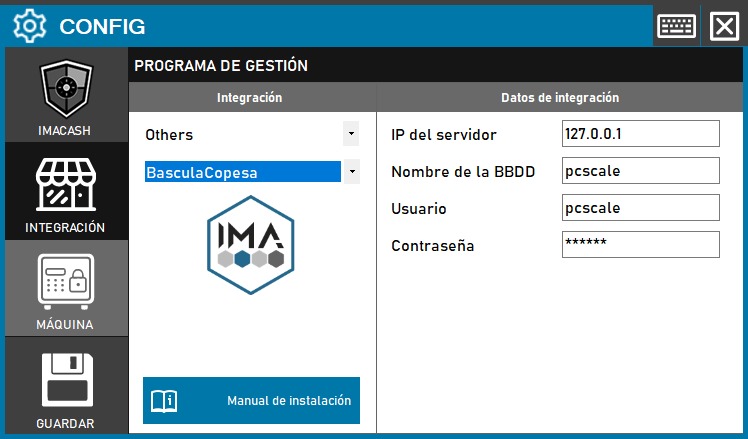Image resolution: width=748 pixels, height=439 pixels.
Task: Click the CONFIG gear icon
Action: [30, 26]
